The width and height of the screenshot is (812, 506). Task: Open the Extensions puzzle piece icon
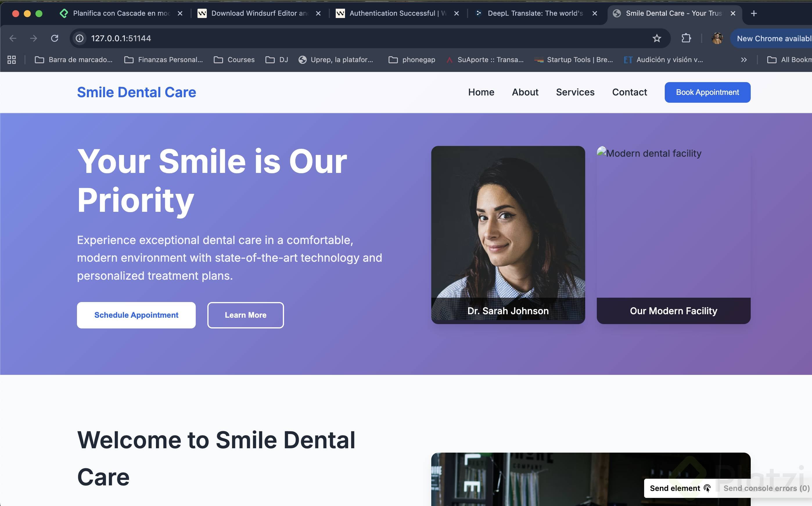[686, 39]
